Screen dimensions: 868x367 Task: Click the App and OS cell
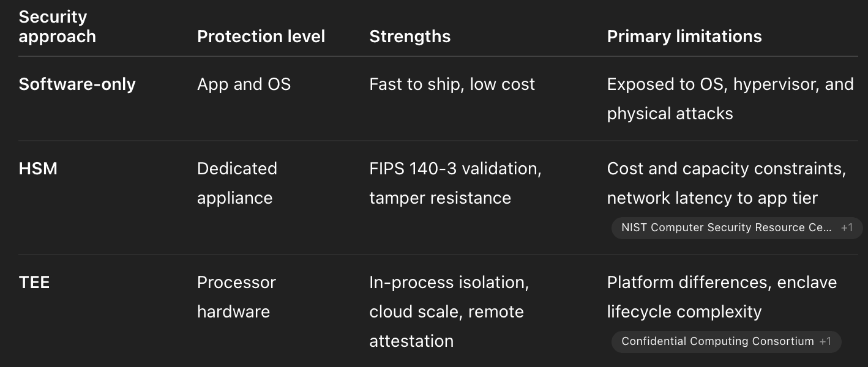(244, 84)
